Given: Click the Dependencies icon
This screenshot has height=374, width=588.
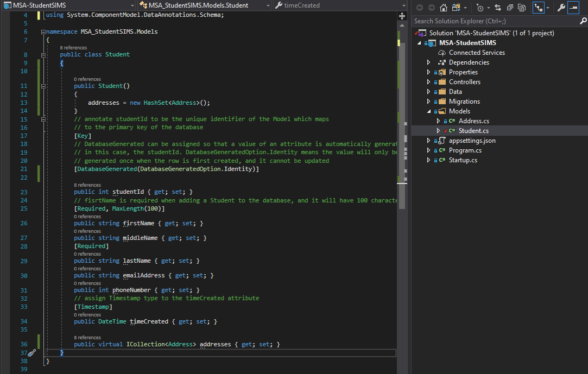Looking at the screenshot, I should click(442, 62).
